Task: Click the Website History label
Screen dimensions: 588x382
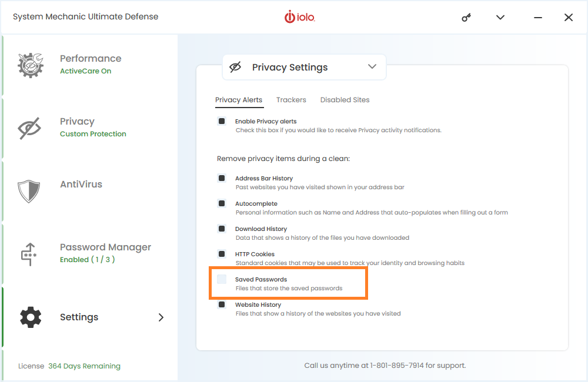Action: [258, 305]
